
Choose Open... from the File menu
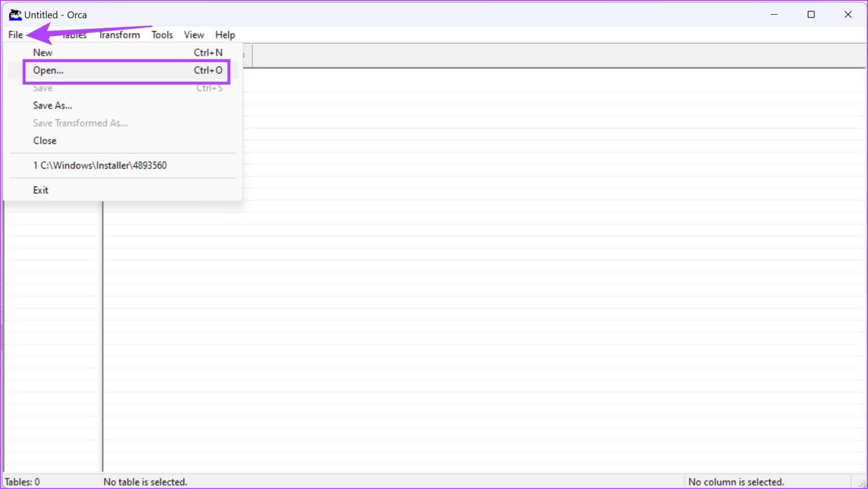tap(123, 70)
